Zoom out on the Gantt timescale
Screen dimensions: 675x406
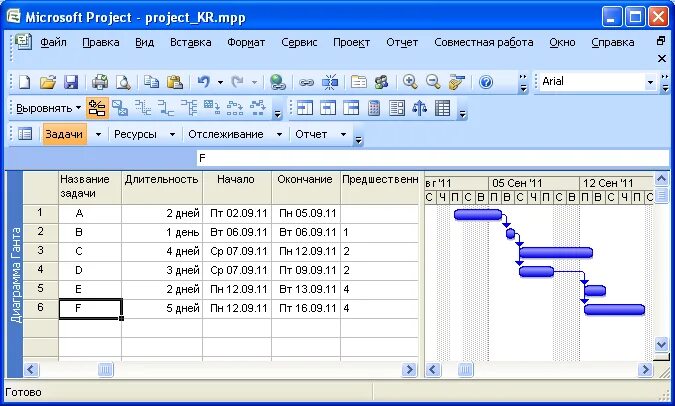pos(433,82)
